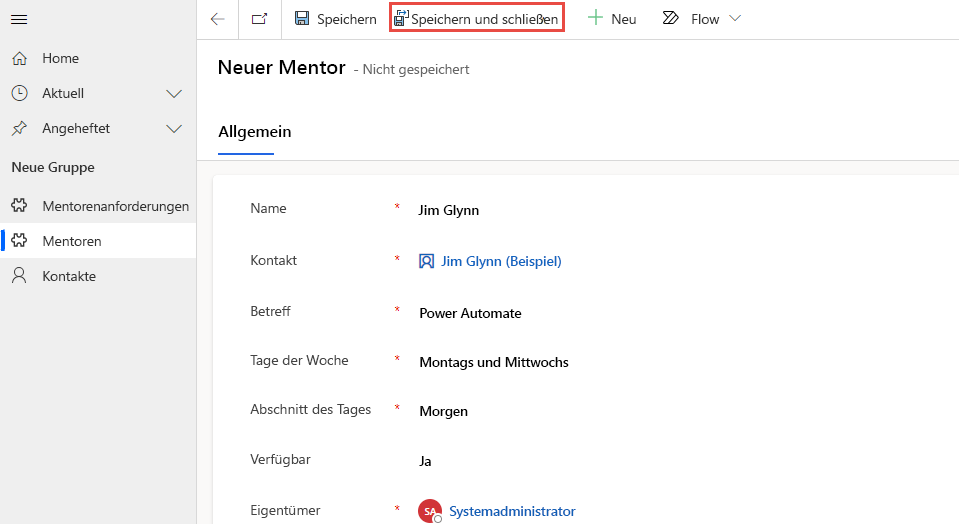Click the SA avatar of Systemadministrator
The width and height of the screenshot is (959, 524).
pos(430,511)
